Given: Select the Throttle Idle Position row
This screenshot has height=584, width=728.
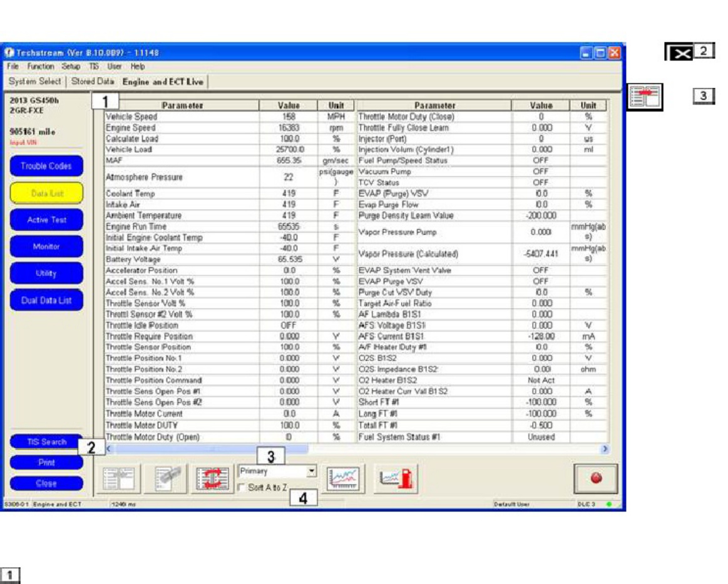Looking at the screenshot, I should (230, 325).
